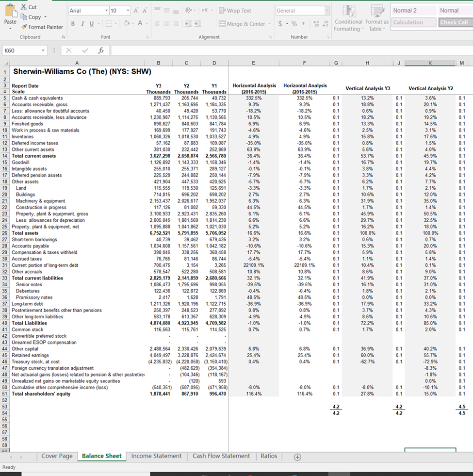Image resolution: width=473 pixels, height=476 pixels.
Task: Open the Arial font name dropdown
Action: [x=106, y=11]
